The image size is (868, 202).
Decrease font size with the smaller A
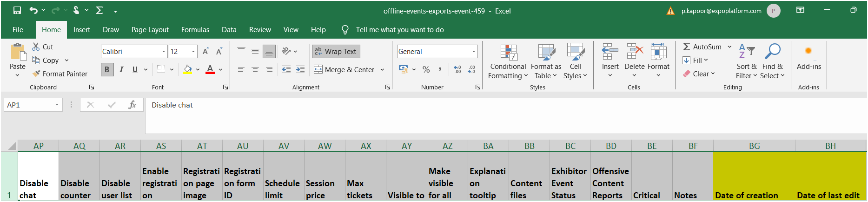(x=219, y=51)
